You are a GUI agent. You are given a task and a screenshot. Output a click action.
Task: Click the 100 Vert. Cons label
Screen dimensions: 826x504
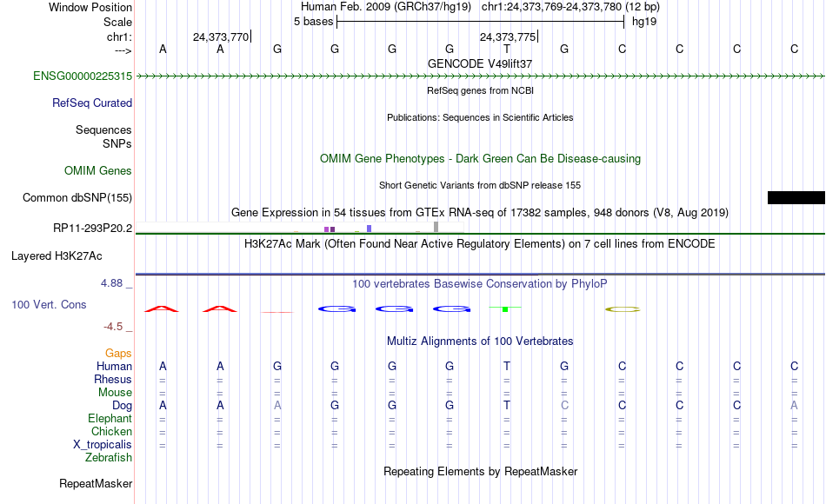pyautogui.click(x=49, y=304)
